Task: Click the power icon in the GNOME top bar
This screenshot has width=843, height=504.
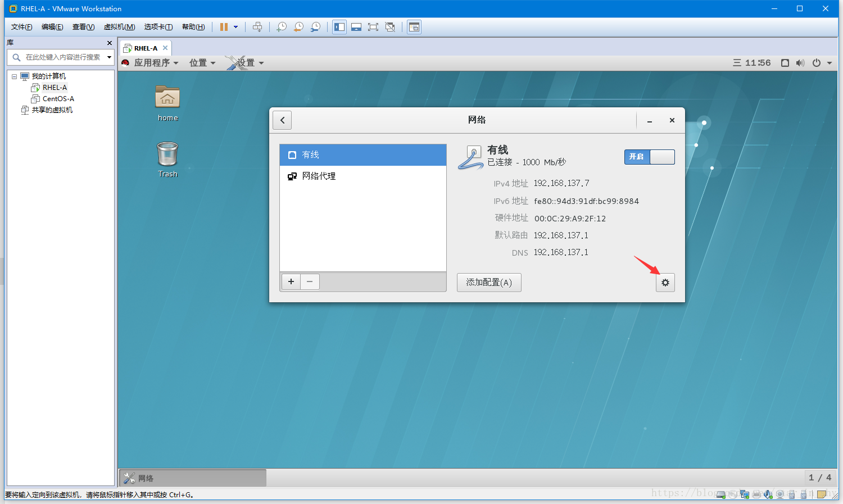Action: click(817, 63)
